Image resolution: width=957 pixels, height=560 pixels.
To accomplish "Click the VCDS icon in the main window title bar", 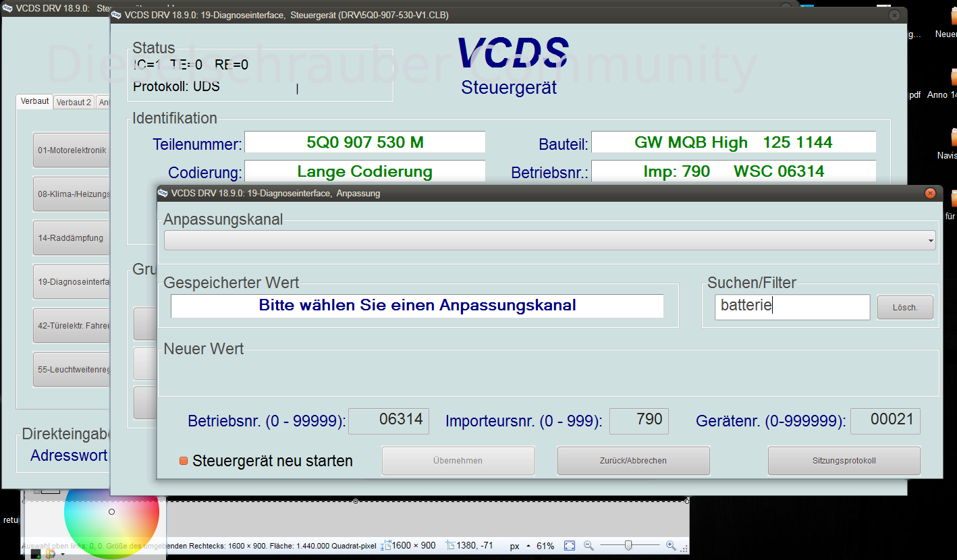I will [x=7, y=8].
